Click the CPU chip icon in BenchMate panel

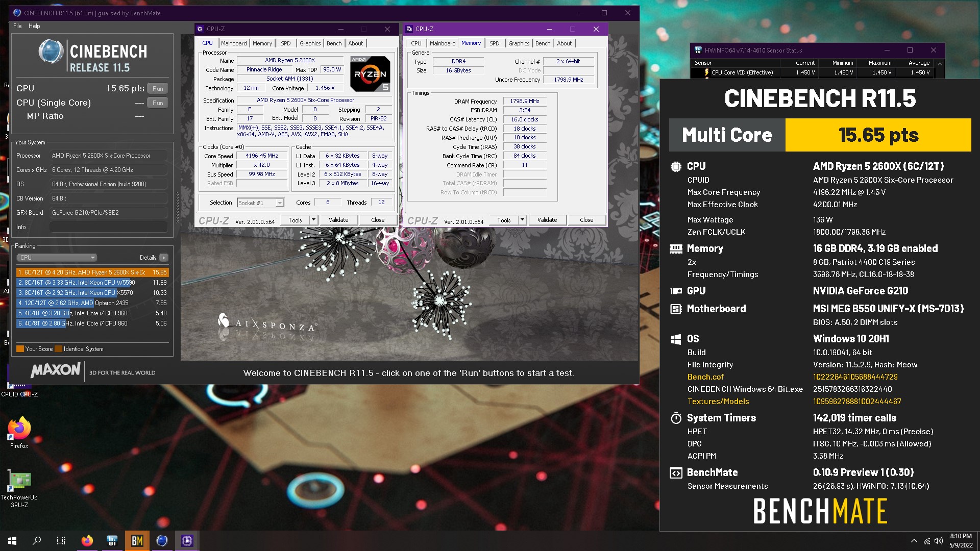coord(676,166)
